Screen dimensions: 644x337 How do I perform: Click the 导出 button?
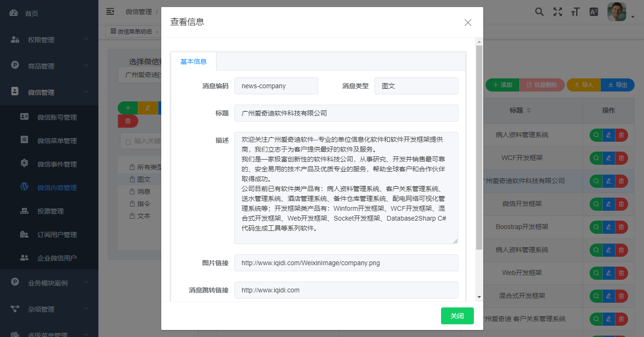click(x=618, y=85)
